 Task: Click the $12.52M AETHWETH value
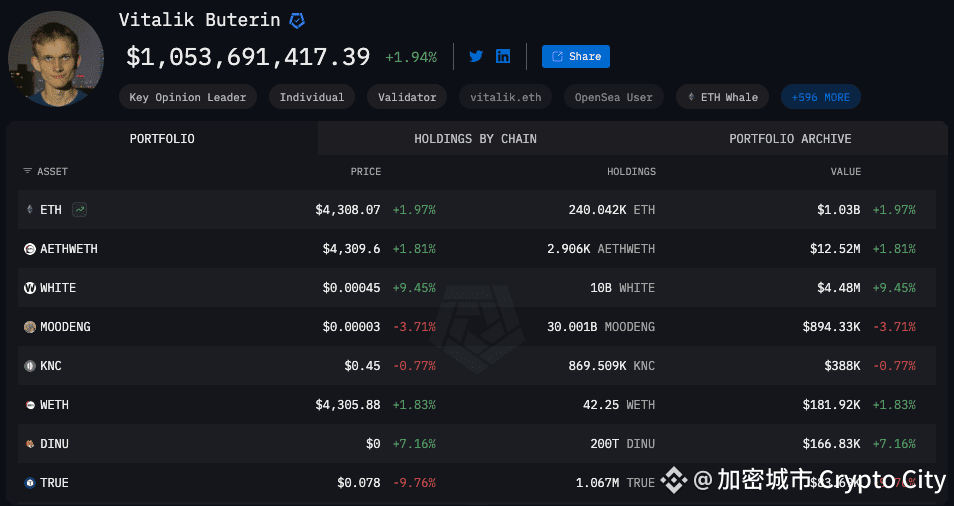835,249
